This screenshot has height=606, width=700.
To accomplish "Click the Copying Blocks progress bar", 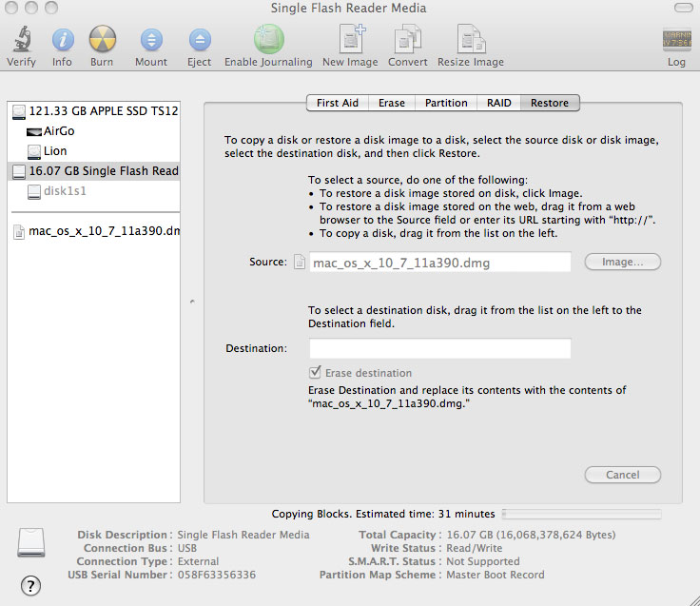I will (x=581, y=514).
